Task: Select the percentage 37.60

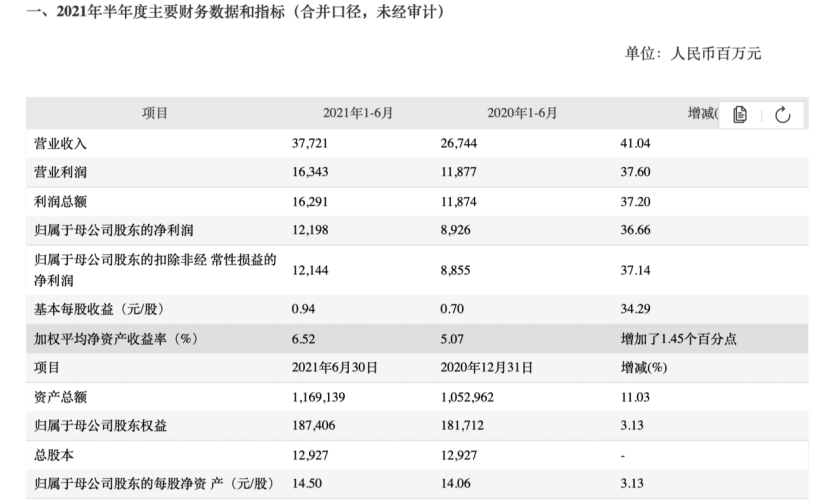Action: (x=635, y=172)
